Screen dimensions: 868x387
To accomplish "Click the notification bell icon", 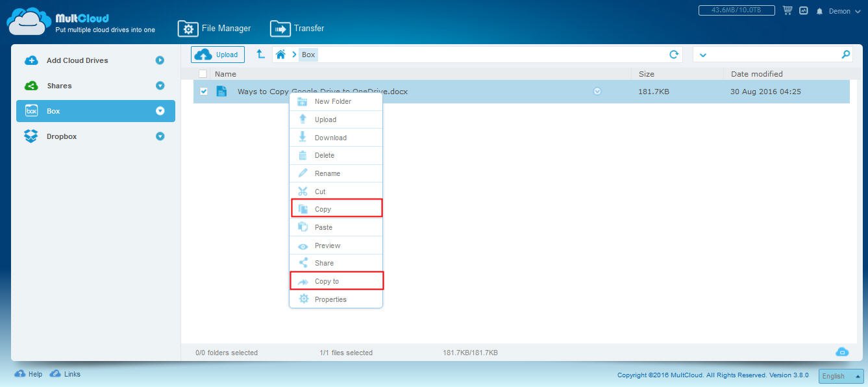I will [819, 11].
